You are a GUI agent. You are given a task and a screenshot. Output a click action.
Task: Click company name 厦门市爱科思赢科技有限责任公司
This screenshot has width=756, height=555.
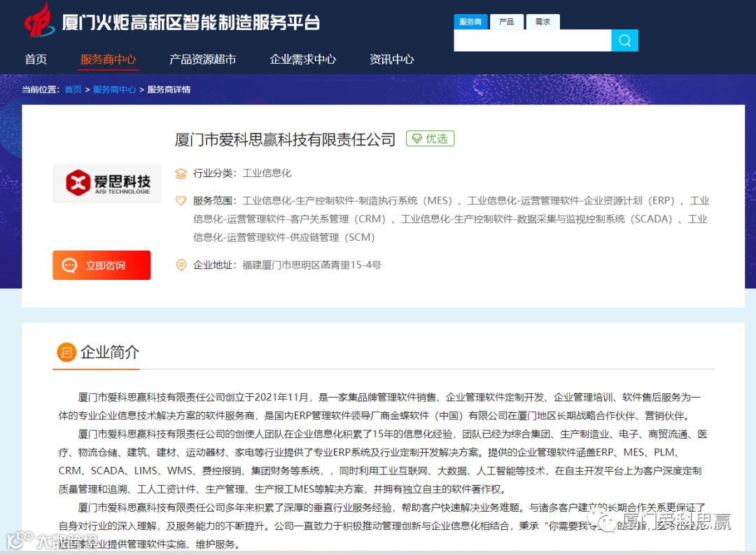tap(285, 139)
